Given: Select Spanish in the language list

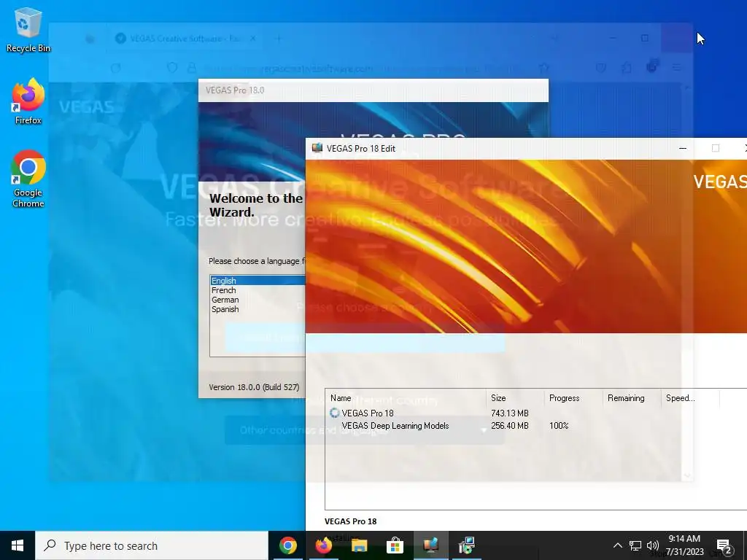Looking at the screenshot, I should point(258,309).
